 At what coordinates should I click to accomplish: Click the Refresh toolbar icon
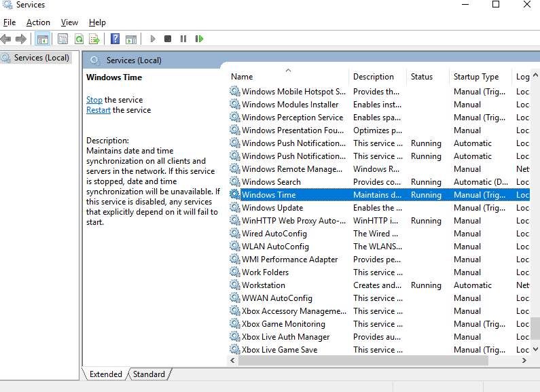coord(79,39)
